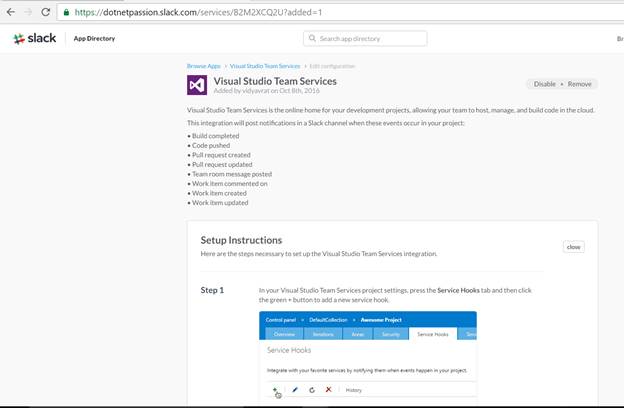
Task: Click 'Control panel' in screenshot breadcrumb
Action: [x=281, y=320]
